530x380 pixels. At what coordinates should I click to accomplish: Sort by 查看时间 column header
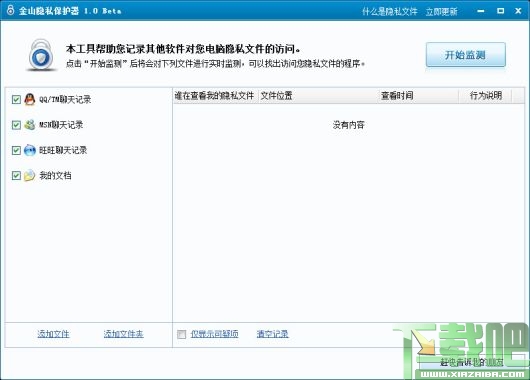397,96
